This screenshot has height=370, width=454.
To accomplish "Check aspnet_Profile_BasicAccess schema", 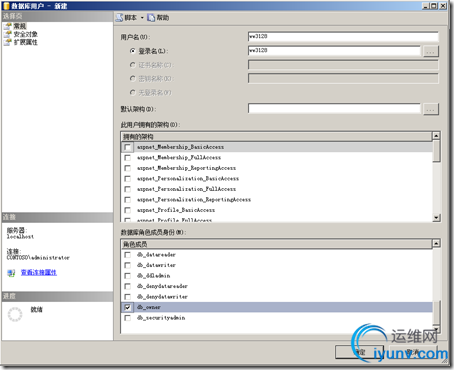I will point(127,210).
